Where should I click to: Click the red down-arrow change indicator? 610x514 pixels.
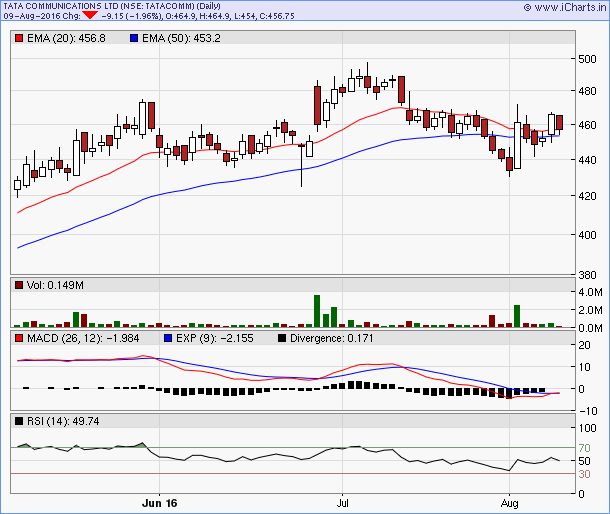click(90, 16)
